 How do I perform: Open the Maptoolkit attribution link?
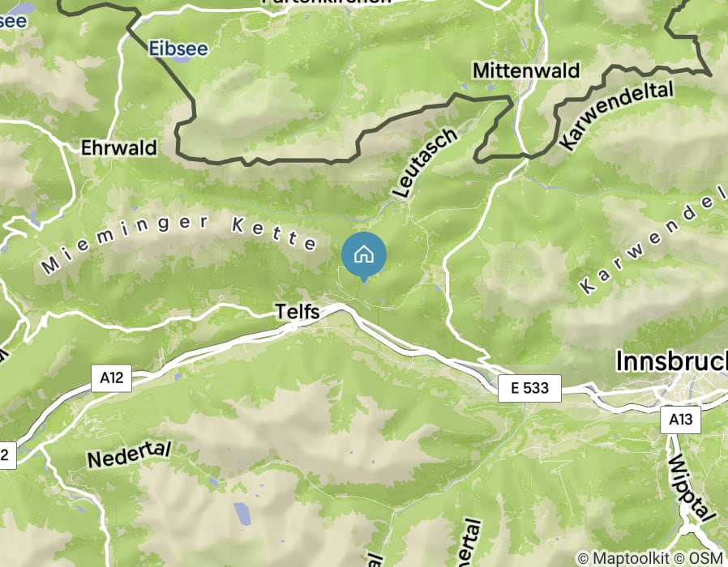pos(623,558)
